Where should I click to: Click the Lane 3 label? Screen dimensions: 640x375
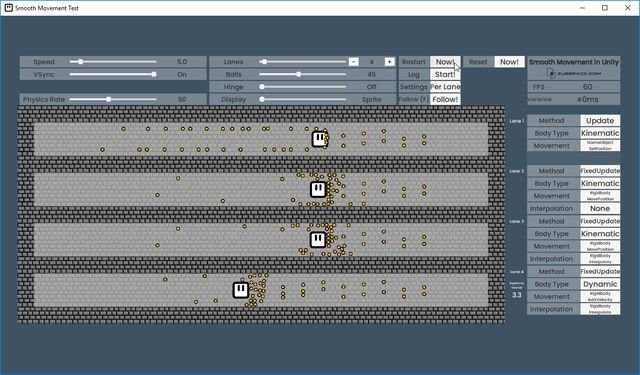point(517,221)
